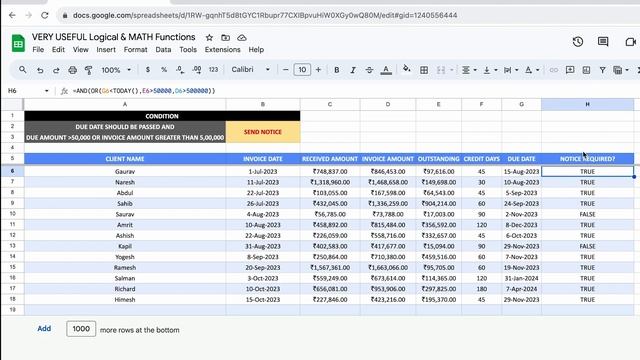Create a filter
This screenshot has width=640, height=360.
pyautogui.click(x=602, y=70)
